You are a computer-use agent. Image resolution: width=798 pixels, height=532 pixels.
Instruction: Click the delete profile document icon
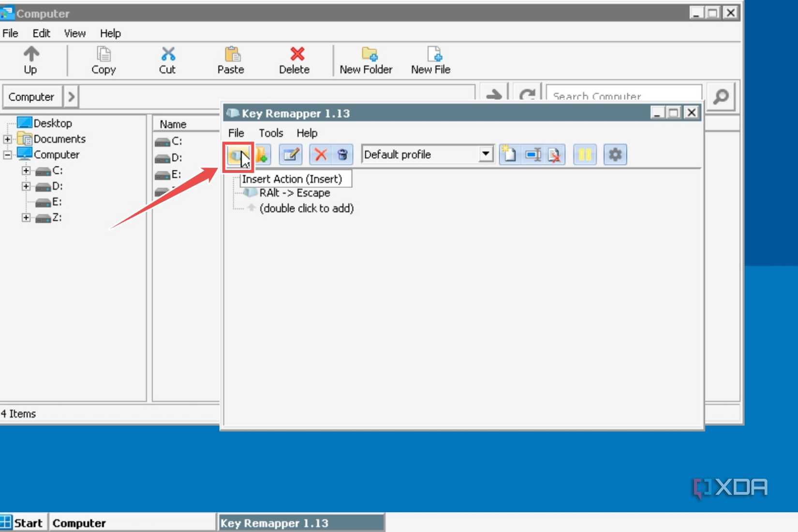pos(555,155)
